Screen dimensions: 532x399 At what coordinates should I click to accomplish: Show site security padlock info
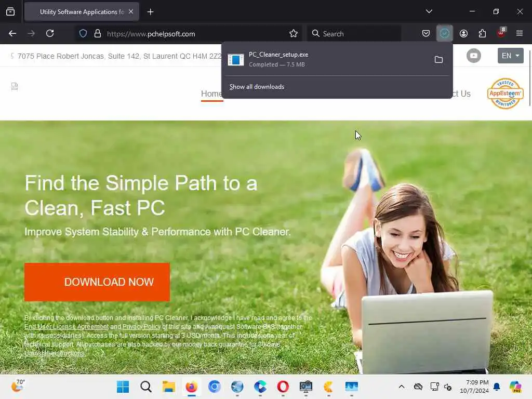coord(98,34)
